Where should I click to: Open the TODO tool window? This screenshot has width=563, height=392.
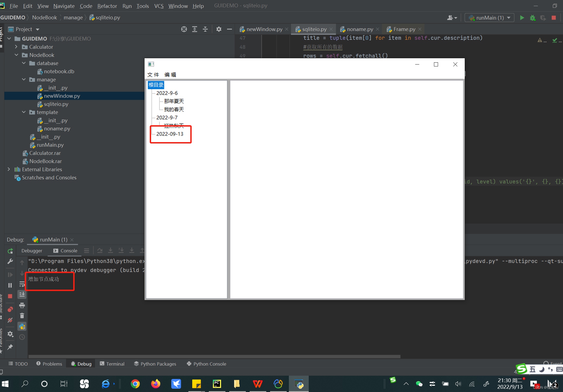click(x=18, y=364)
